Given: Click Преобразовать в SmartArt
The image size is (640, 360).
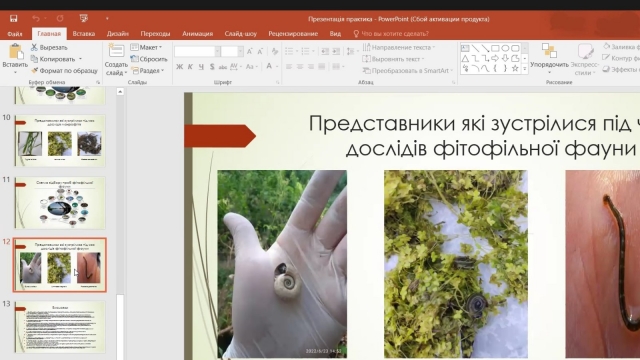Looking at the screenshot, I should point(408,71).
